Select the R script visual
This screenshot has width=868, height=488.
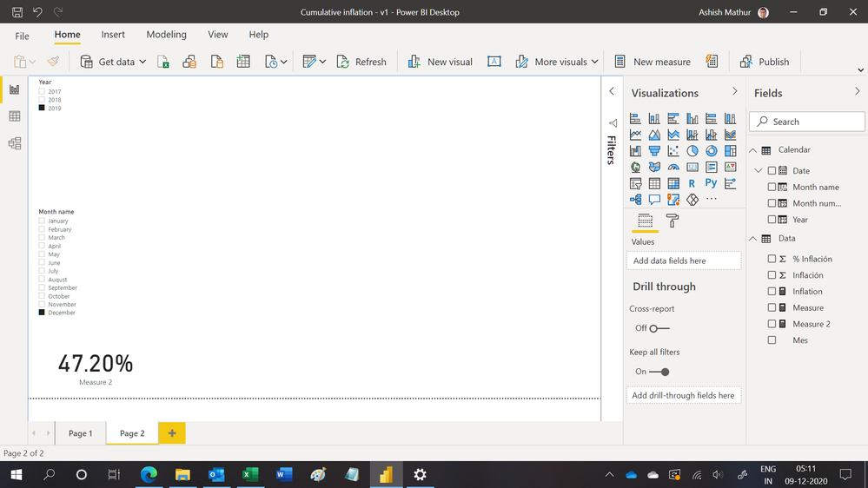(x=692, y=183)
